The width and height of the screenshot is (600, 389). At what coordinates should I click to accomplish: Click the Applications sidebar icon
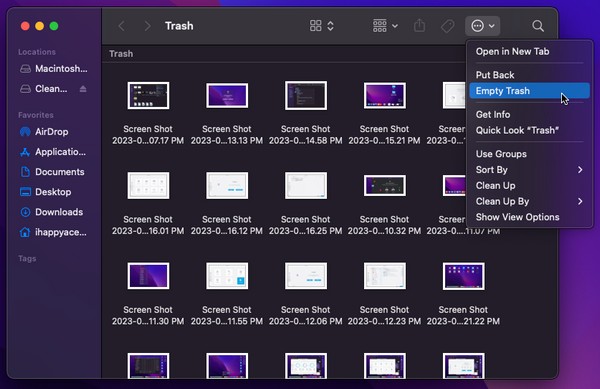25,152
